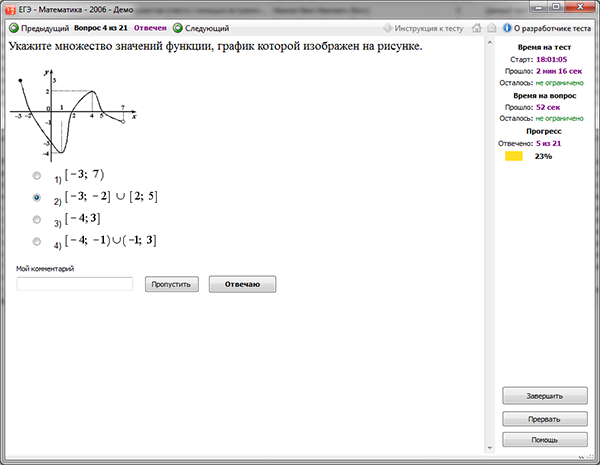Select answer option 3 [−4; 3]
This screenshot has width=600, height=465.
[37, 219]
